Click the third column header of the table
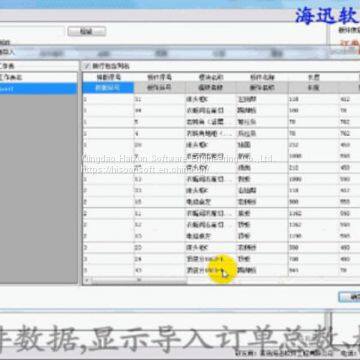 211,77
